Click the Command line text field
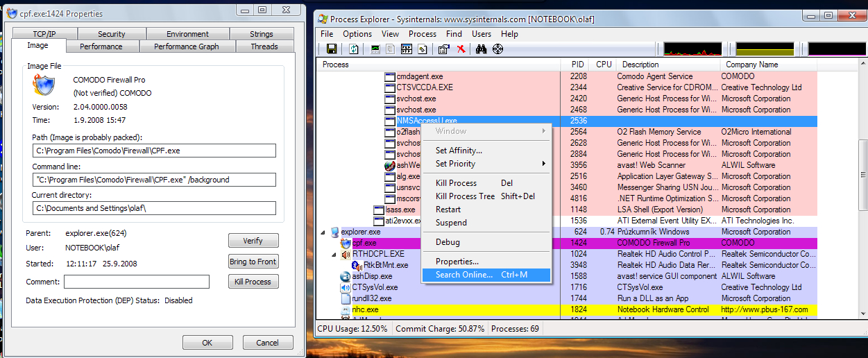The image size is (868, 358). 154,180
